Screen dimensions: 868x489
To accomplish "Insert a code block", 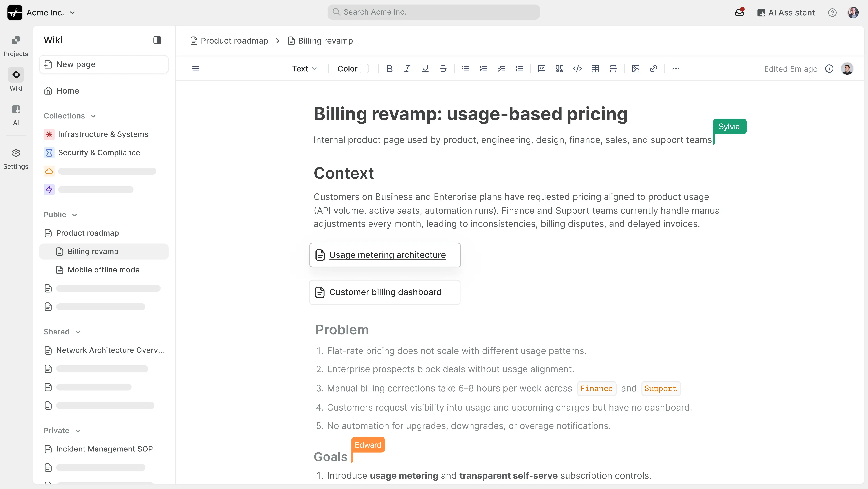I will (577, 69).
